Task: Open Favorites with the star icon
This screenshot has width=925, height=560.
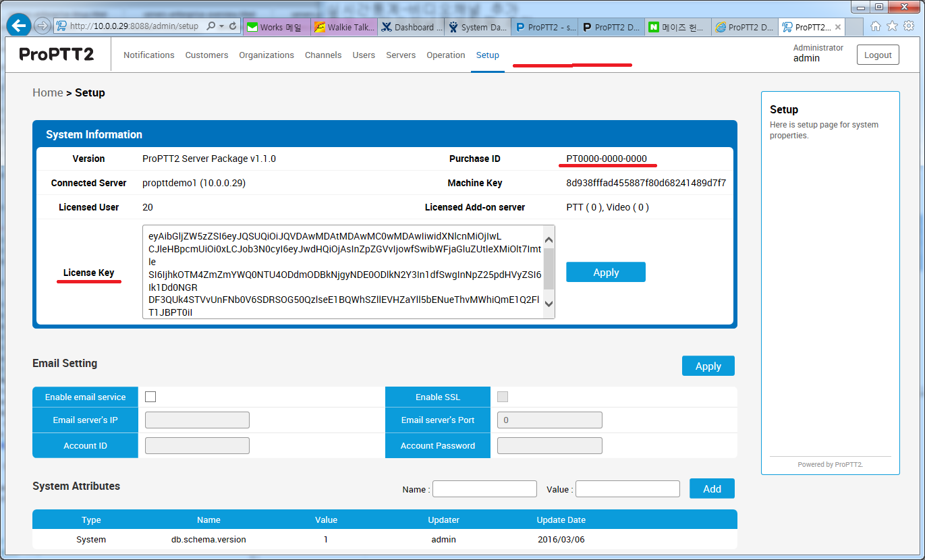Action: (x=892, y=26)
